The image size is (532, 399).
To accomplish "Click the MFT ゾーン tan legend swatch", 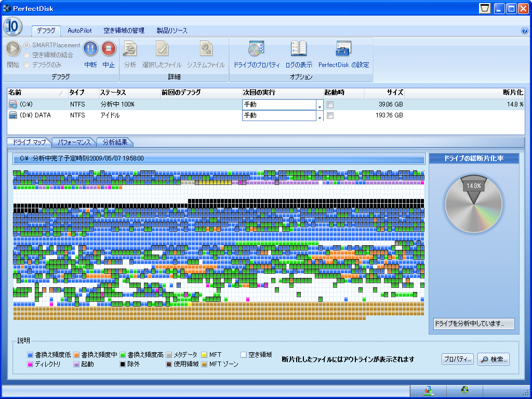I will pos(204,364).
